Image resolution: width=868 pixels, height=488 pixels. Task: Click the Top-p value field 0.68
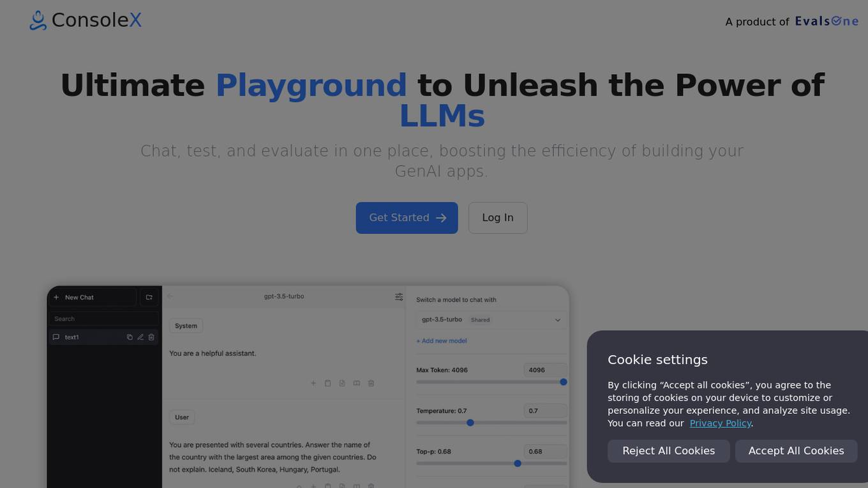tap(545, 452)
